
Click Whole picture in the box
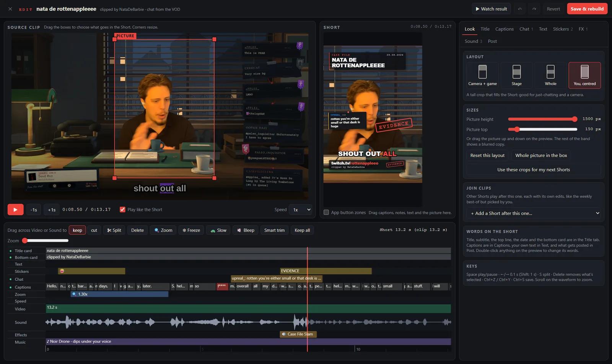click(x=541, y=155)
